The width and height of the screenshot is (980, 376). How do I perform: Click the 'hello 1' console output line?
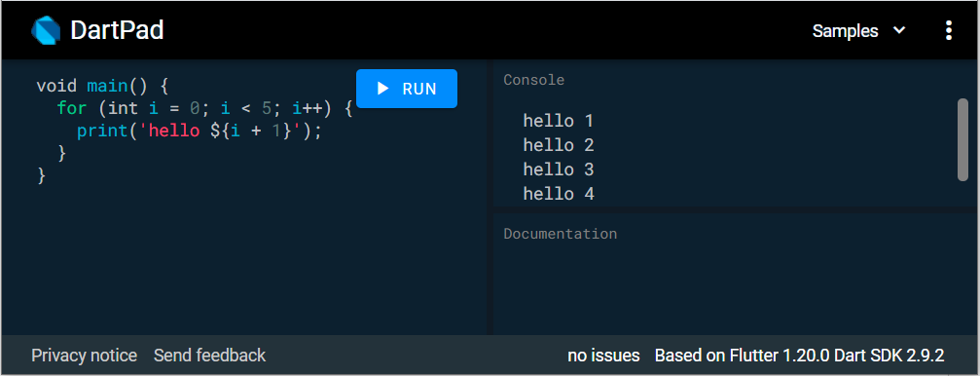point(559,121)
